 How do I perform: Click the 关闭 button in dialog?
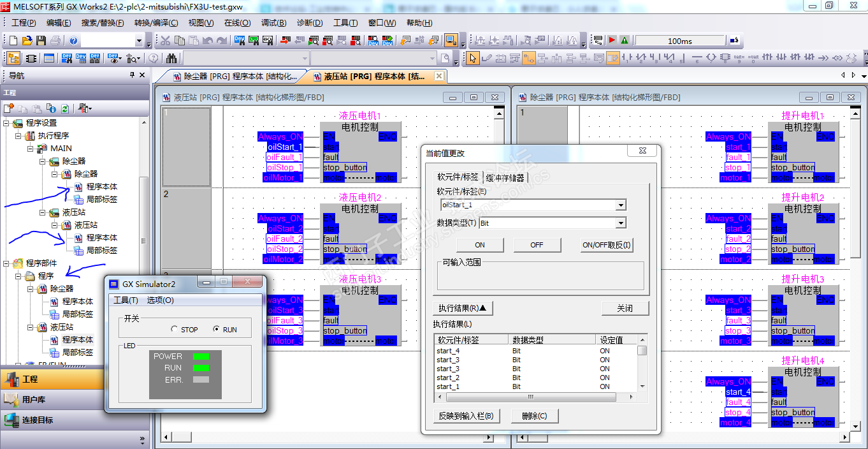pyautogui.click(x=625, y=308)
